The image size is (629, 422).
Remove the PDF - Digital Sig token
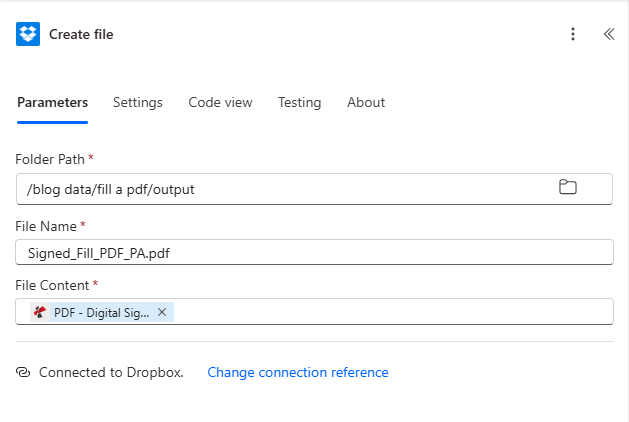coord(162,312)
